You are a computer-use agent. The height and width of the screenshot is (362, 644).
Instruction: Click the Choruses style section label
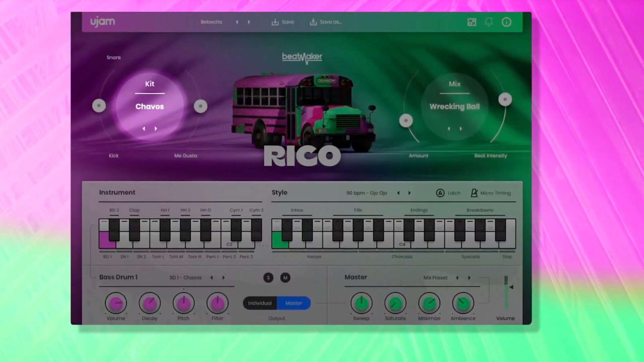click(x=402, y=257)
